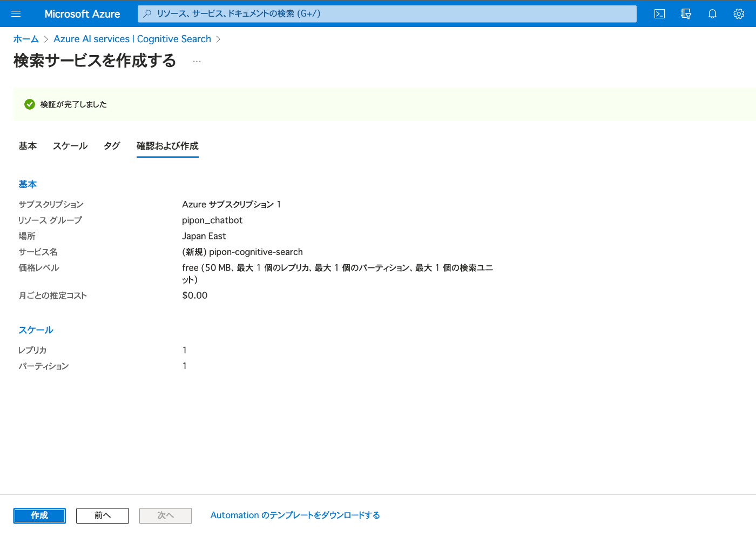Select the 'pipon_chatbot' resource group value
756x537 pixels.
click(212, 220)
